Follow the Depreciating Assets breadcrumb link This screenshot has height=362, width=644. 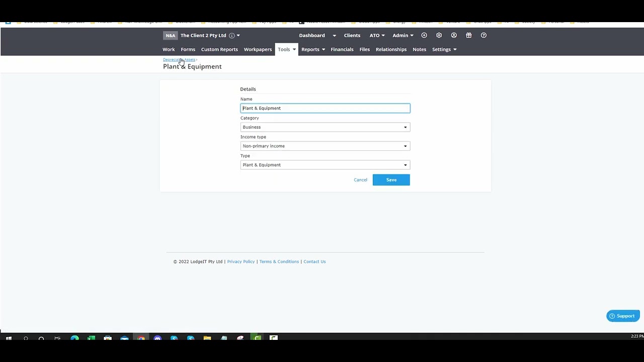tap(179, 60)
